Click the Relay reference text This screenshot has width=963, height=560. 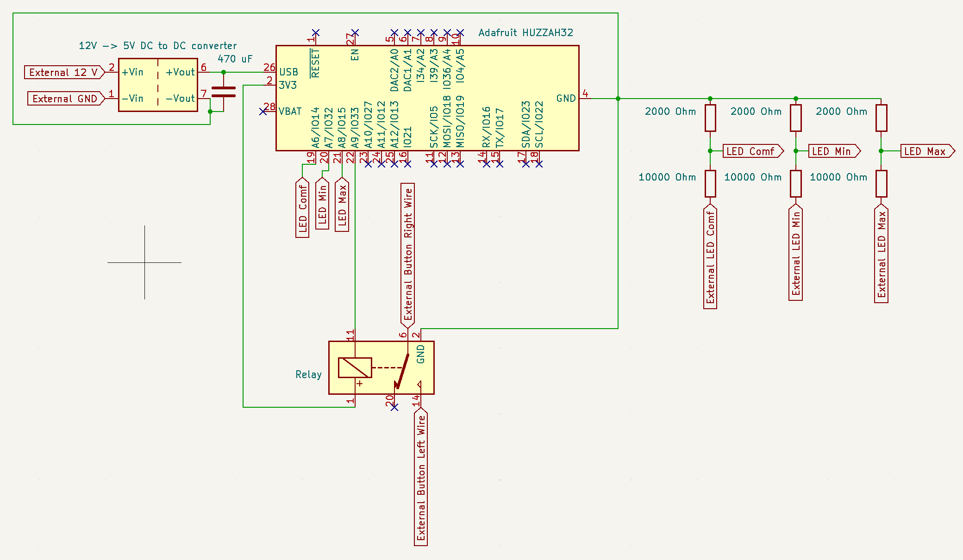(308, 374)
